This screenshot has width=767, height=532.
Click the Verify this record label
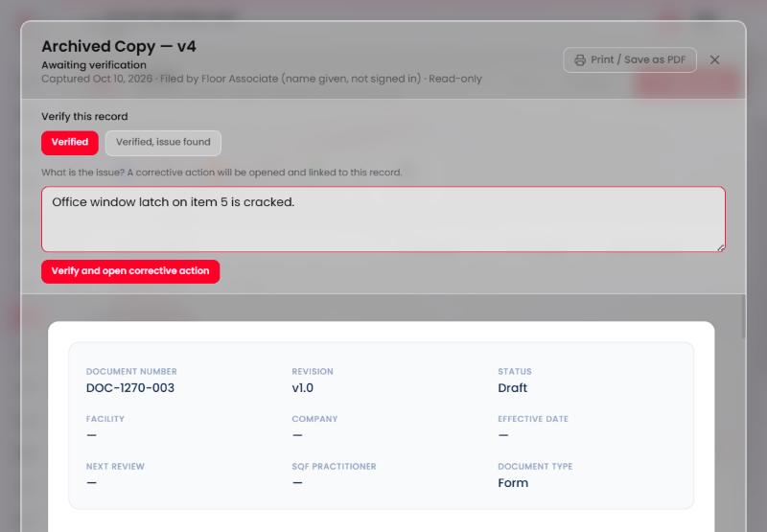(x=84, y=116)
